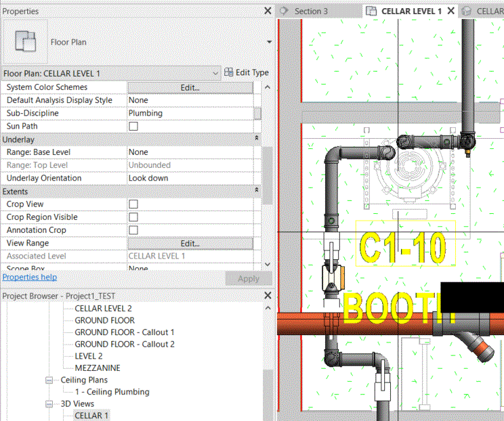Open the Properties help link
The image size is (504, 421).
pyautogui.click(x=30, y=278)
